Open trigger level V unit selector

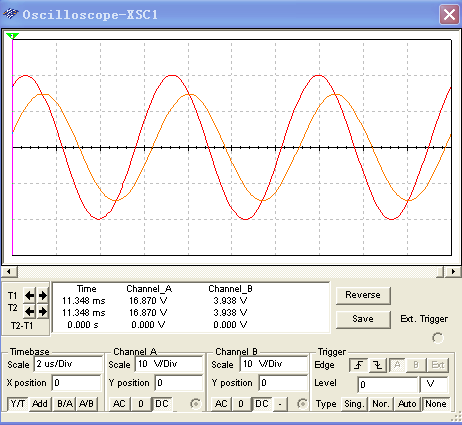tap(434, 385)
